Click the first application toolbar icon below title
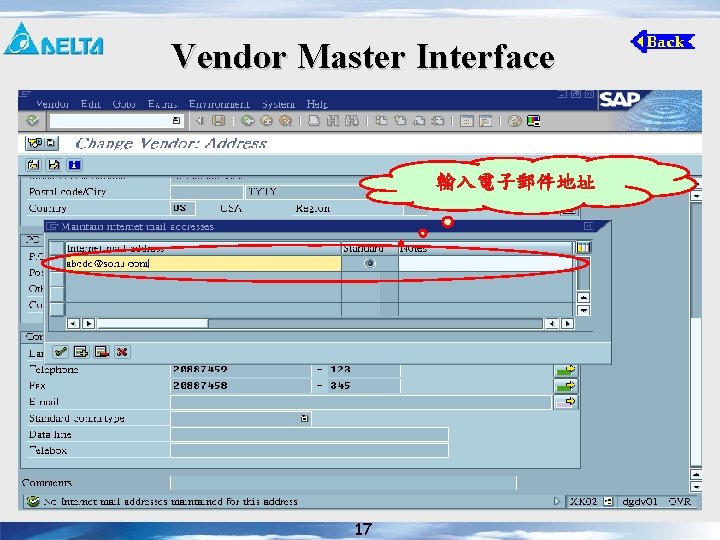720x540 pixels. click(33, 165)
